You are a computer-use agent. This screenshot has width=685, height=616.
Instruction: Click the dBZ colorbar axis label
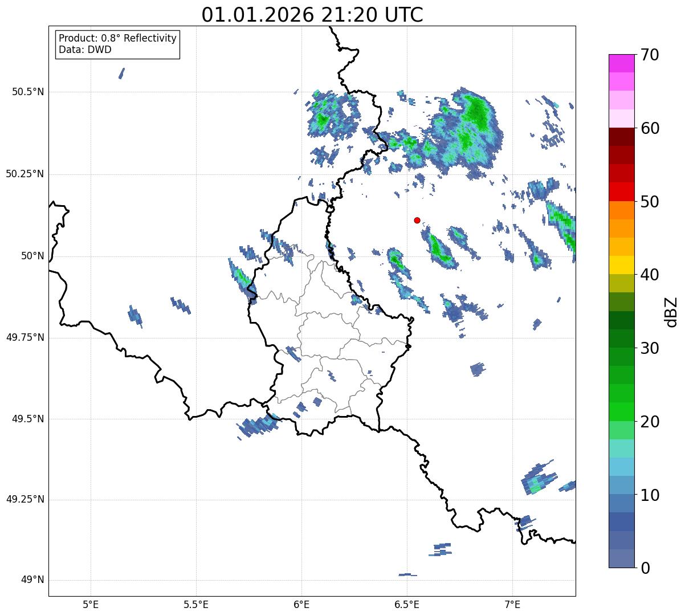point(671,311)
